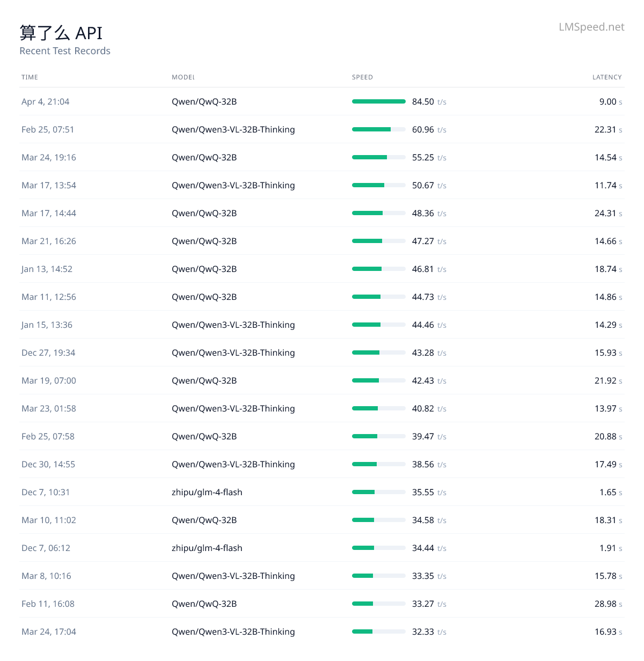The height and width of the screenshot is (661, 644).
Task: Click the 43.28 t/s speed value
Action: 429,352
